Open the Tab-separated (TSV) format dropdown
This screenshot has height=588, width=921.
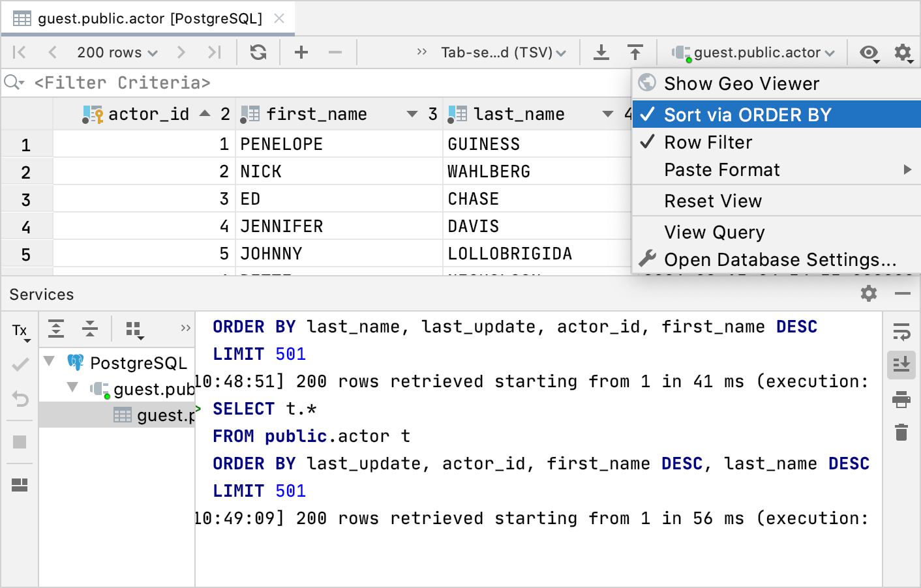click(503, 52)
